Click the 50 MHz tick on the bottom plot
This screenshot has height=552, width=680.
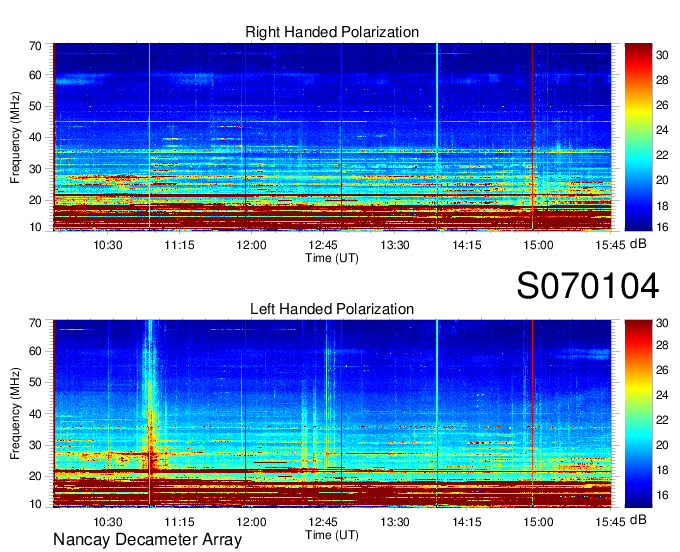[35, 383]
